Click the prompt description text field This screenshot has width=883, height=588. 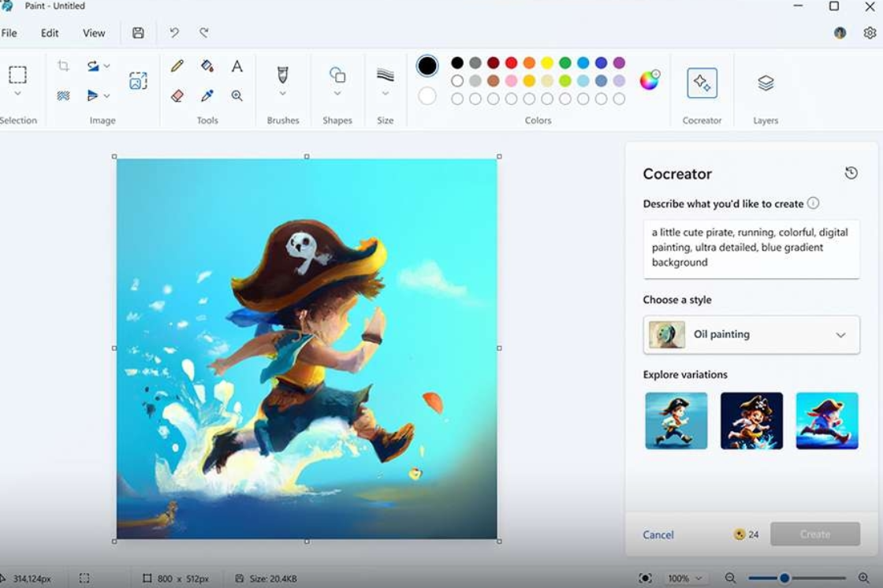(751, 248)
